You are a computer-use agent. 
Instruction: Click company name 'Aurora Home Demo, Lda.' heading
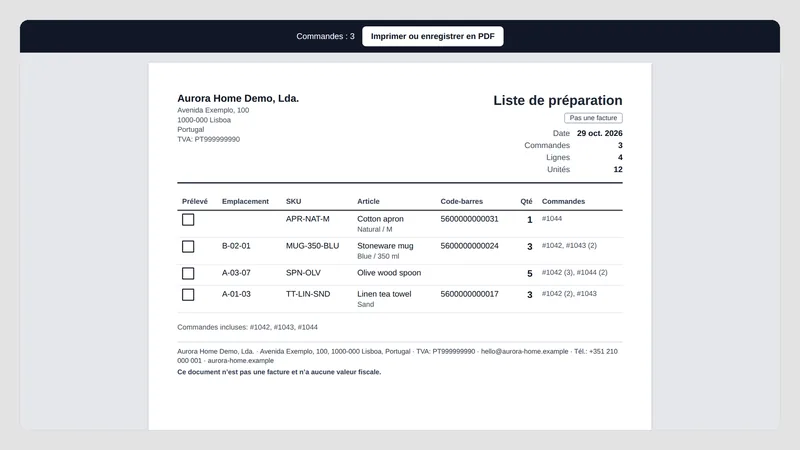point(238,98)
